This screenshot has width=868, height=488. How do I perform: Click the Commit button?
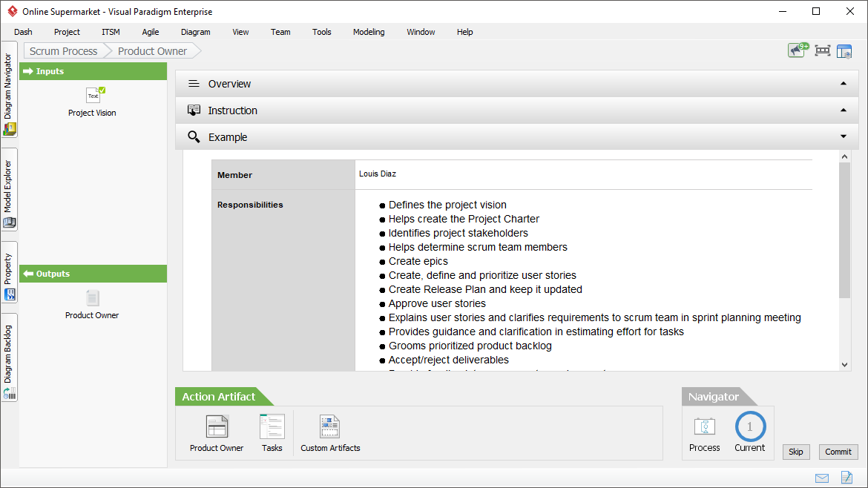click(x=838, y=452)
